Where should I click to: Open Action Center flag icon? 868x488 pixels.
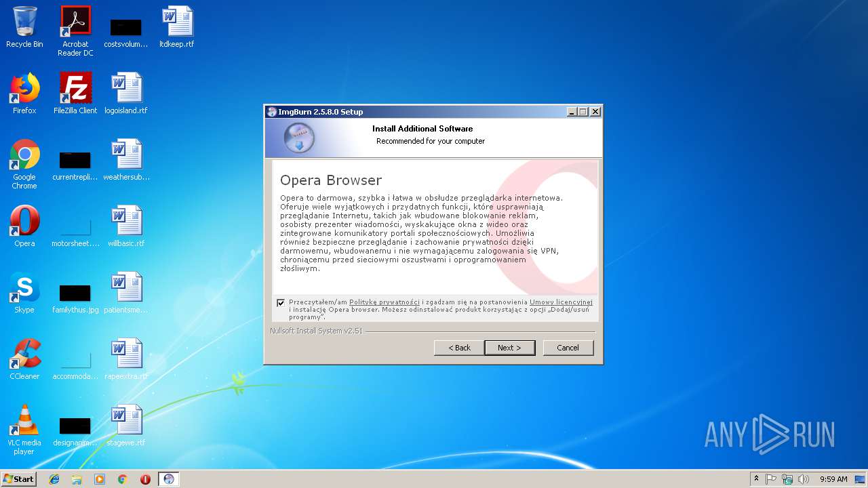[771, 479]
